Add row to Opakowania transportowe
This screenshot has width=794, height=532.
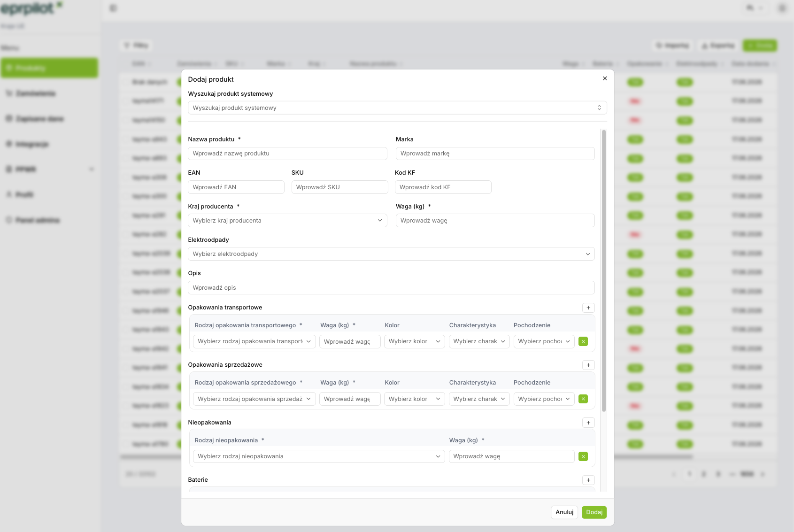pos(588,308)
